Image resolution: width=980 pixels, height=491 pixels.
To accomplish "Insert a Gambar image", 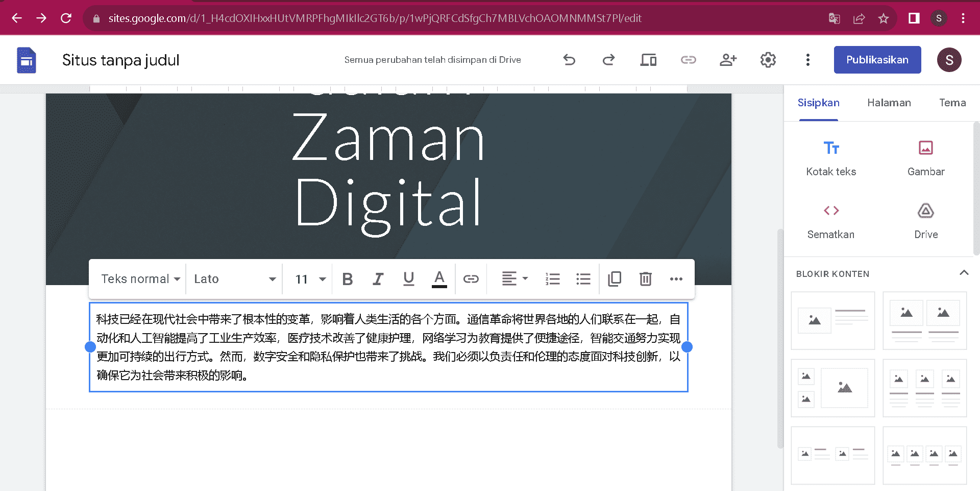I will click(925, 158).
